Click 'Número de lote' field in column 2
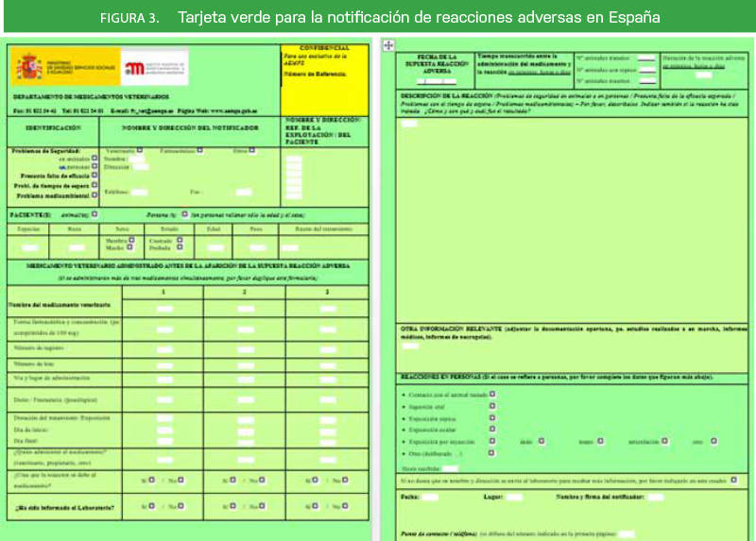Viewport: 756px width, 541px height. tap(246, 365)
